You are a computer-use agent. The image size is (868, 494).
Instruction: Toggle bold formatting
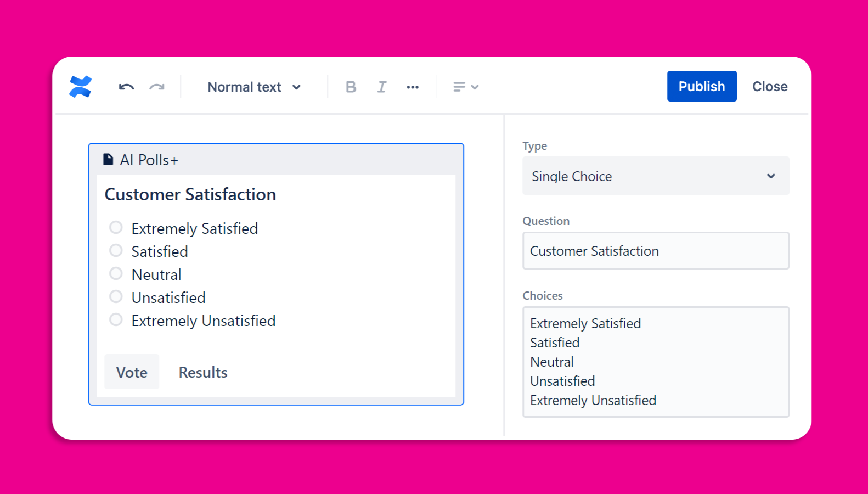351,87
